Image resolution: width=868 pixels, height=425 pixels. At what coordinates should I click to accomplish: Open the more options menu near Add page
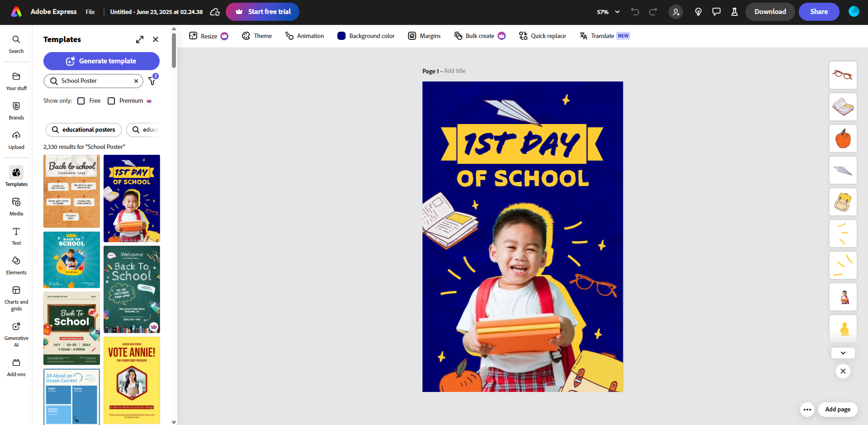tap(807, 410)
